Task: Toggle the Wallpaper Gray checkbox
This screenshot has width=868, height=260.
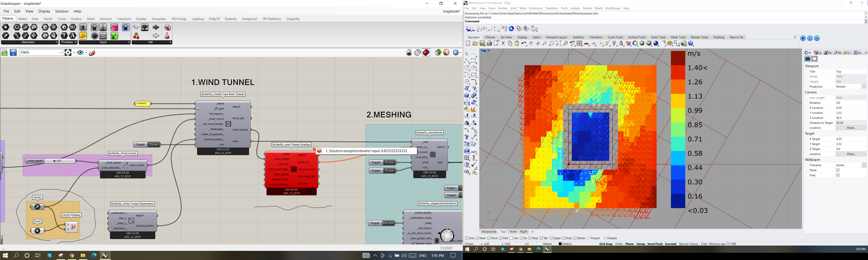Action: (838, 175)
